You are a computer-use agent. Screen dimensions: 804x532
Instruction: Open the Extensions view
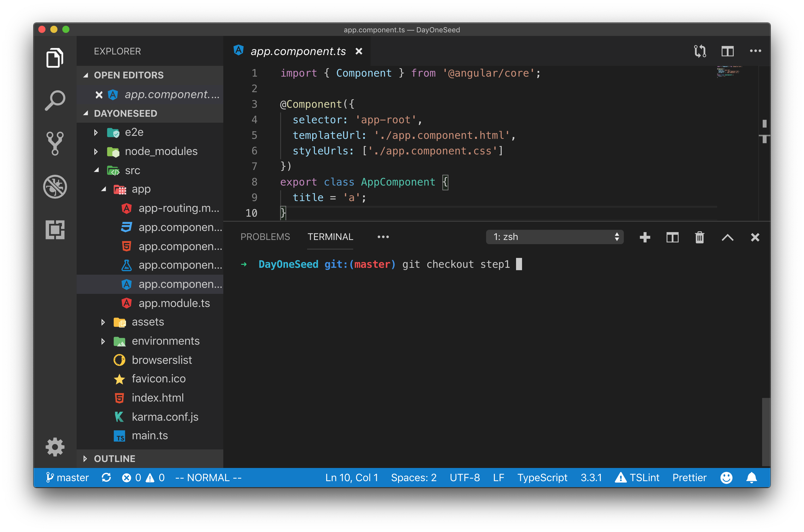pyautogui.click(x=55, y=230)
